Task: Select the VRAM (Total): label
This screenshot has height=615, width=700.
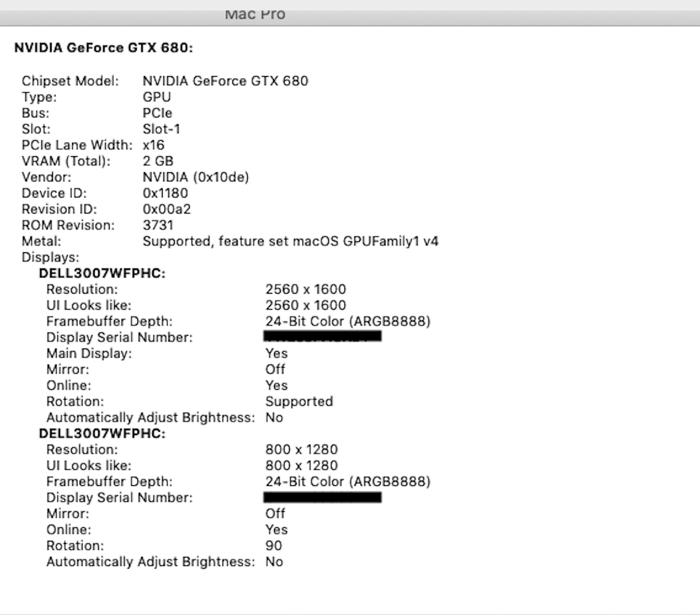Action: tap(66, 161)
